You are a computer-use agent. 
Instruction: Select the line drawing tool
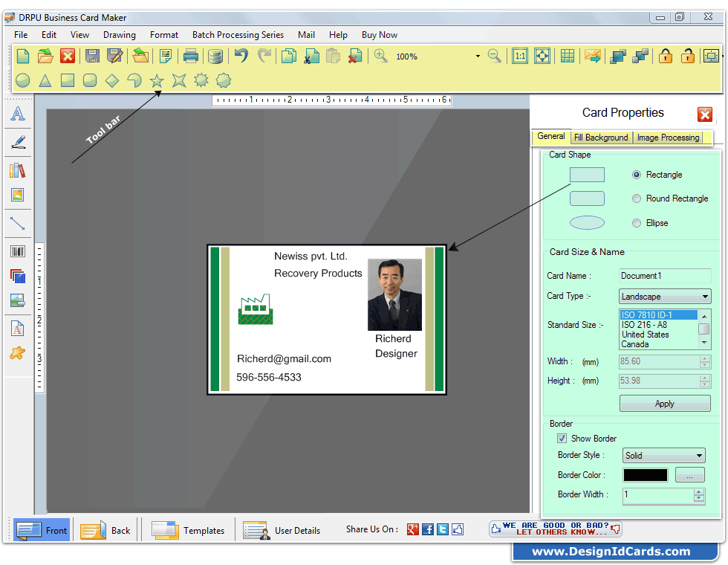[18, 224]
